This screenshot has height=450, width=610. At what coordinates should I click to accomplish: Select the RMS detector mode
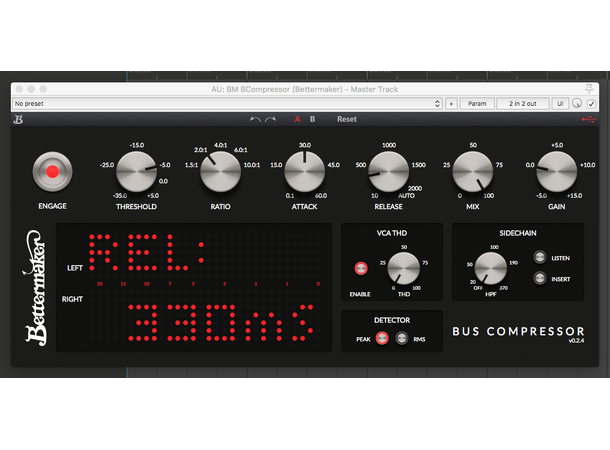(402, 338)
